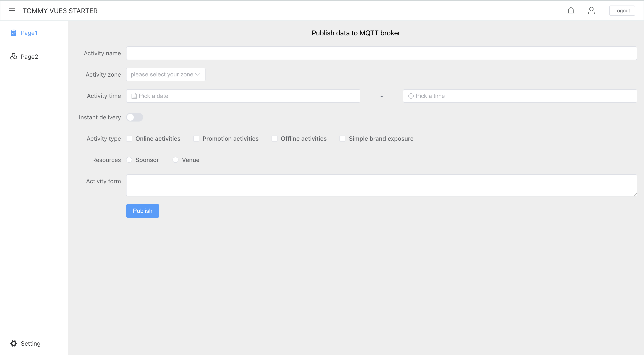
Task: Click 'Publish data to MQTT broker' heading
Action: (x=356, y=33)
